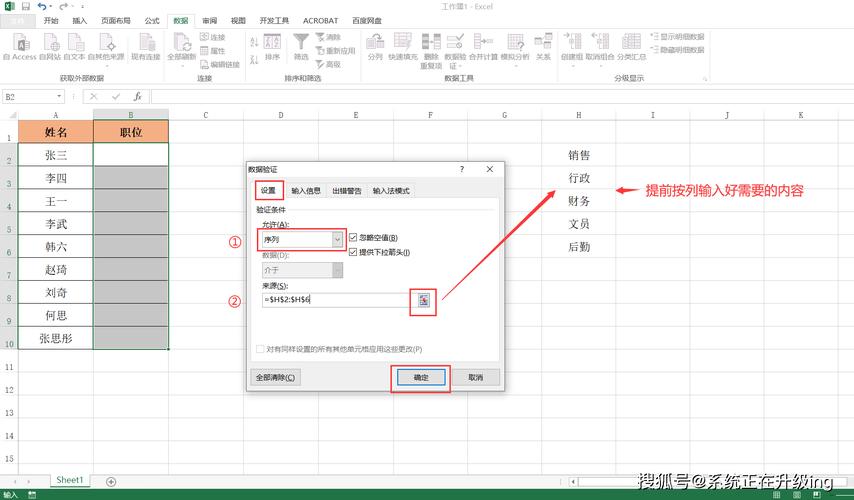Click the range selector icon beside 来源 field
The image size is (854, 500).
423,300
